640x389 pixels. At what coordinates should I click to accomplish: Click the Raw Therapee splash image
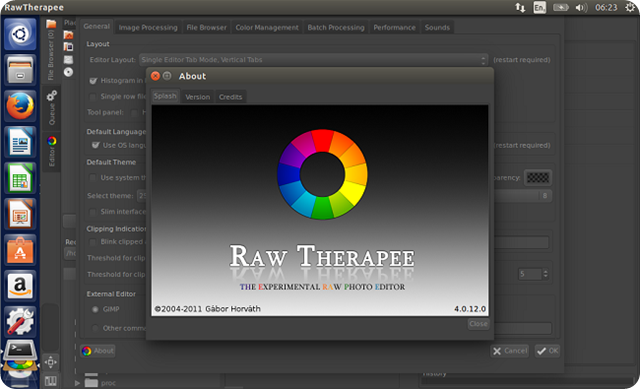320,210
